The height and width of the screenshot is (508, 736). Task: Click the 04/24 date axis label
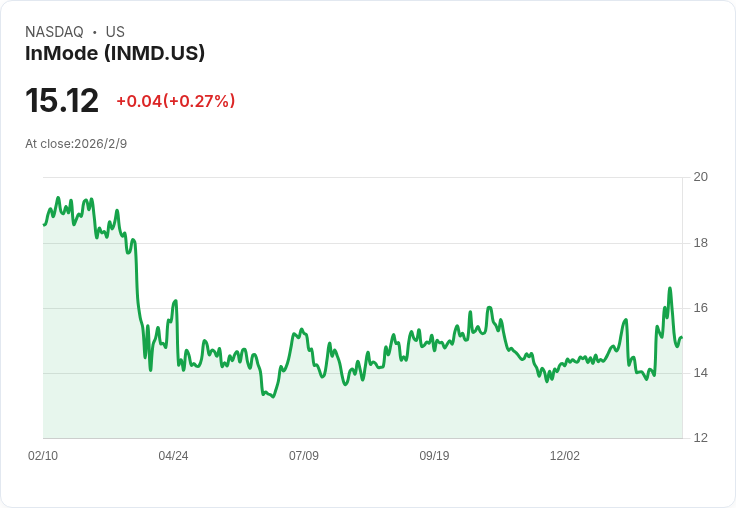click(x=173, y=455)
